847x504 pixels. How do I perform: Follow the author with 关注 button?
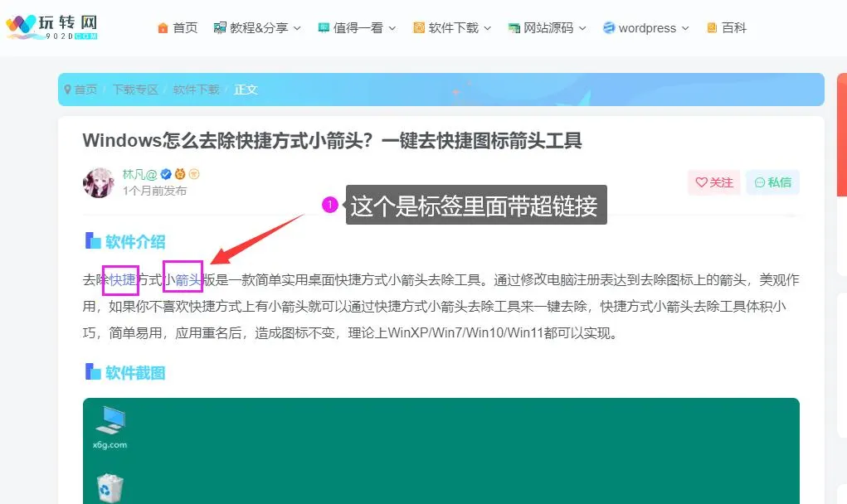(713, 182)
